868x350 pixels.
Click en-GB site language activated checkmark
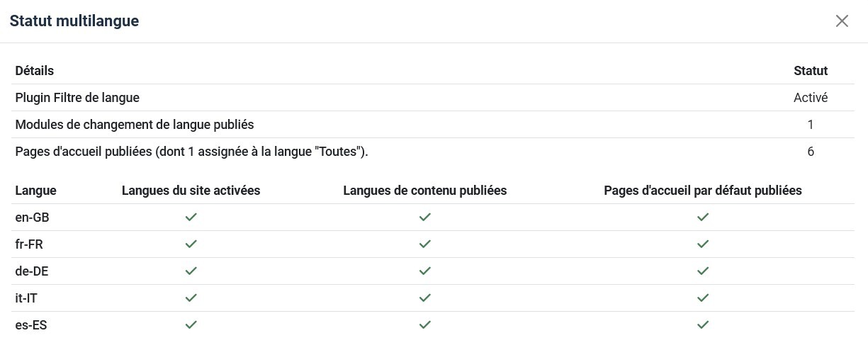(191, 218)
